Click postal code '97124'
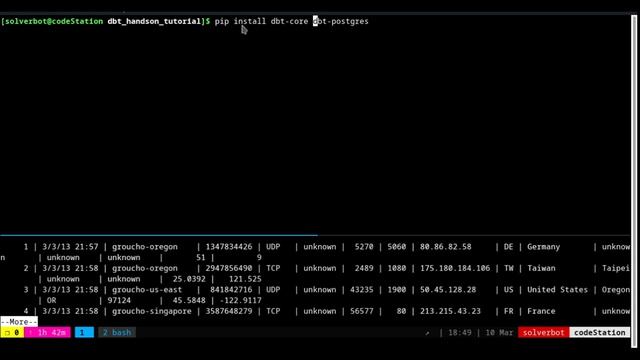The image size is (640, 360). point(119,300)
